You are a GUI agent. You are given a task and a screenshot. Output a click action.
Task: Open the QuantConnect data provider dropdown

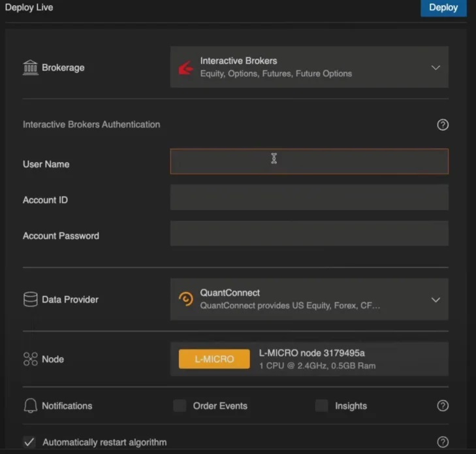tap(309, 299)
